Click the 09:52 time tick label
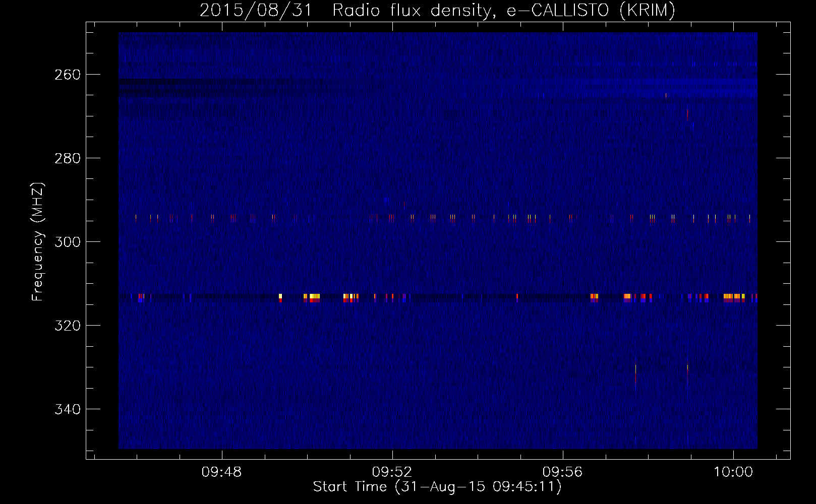The width and height of the screenshot is (816, 504). (x=392, y=472)
